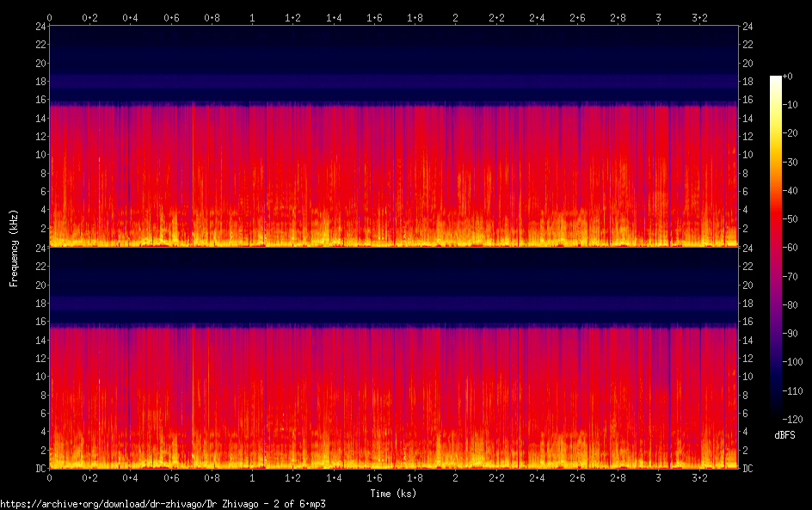Click the '2' tick on the top time axis
Viewport: 812px width, 510px height.
(x=455, y=17)
